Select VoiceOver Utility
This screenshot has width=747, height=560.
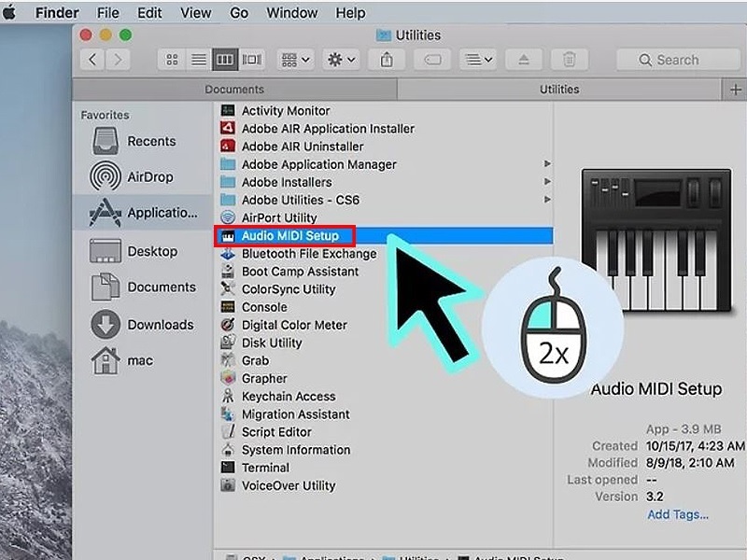click(x=278, y=485)
